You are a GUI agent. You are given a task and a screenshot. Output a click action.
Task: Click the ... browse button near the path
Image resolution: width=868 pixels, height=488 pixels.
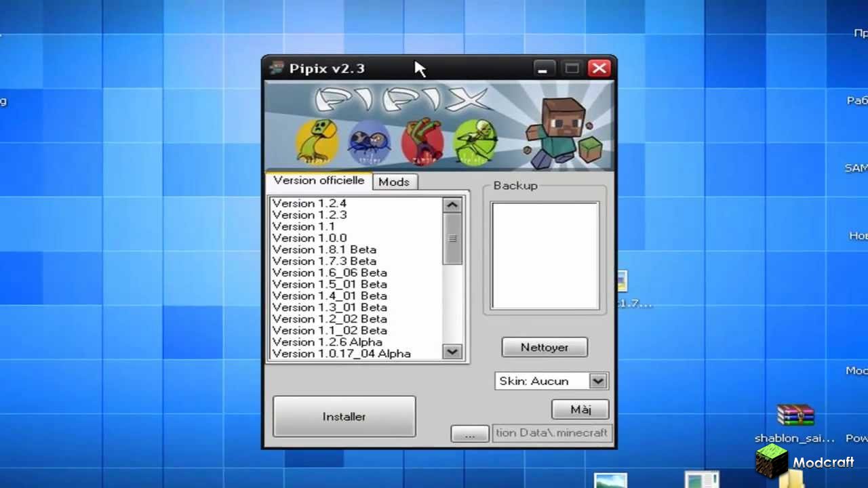click(469, 433)
